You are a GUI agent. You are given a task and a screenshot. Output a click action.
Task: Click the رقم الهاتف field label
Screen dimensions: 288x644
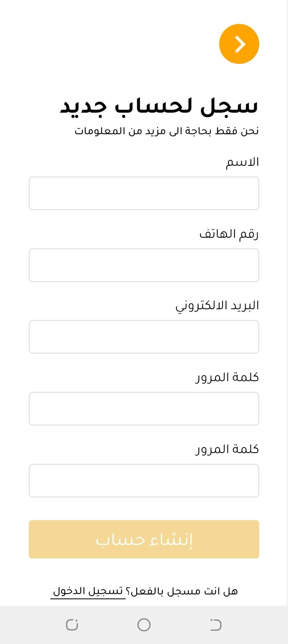coord(229,234)
